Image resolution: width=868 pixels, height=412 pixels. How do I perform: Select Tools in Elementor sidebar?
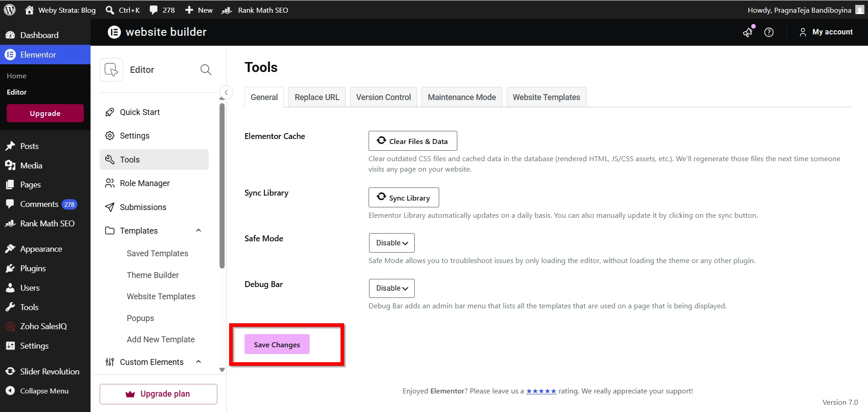(x=154, y=159)
